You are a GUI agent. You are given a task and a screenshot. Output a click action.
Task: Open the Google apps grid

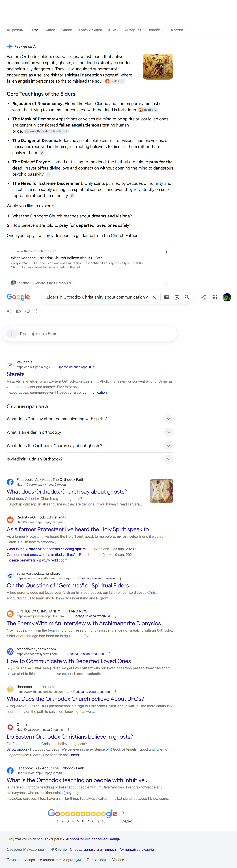click(x=215, y=297)
